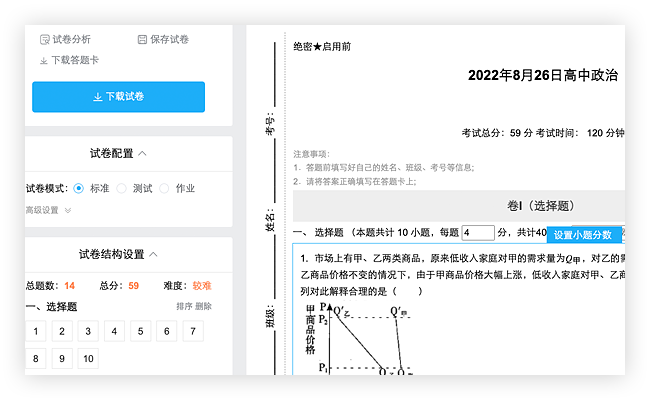650x400 pixels.
Task: Jump to question 1 box
Action: [x=36, y=332]
